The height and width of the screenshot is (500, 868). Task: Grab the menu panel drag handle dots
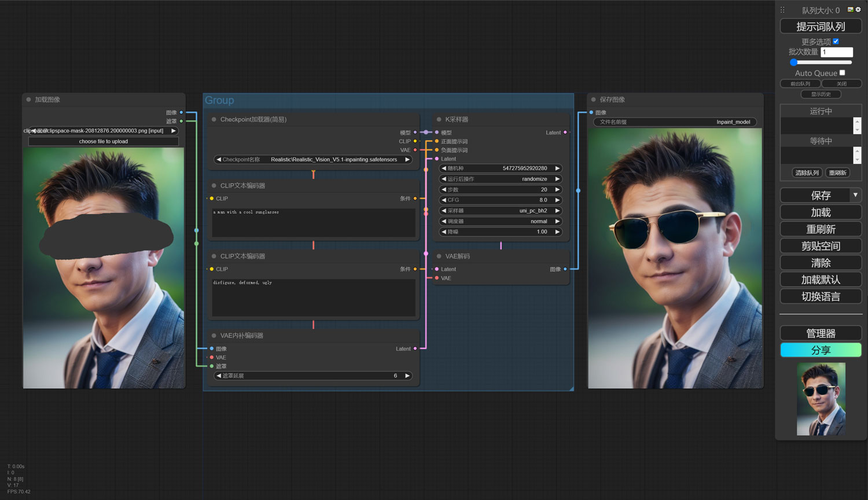point(782,10)
